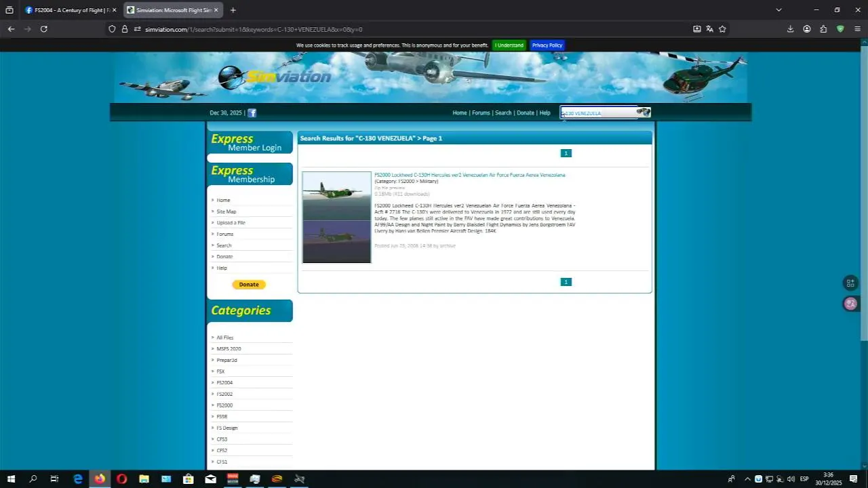This screenshot has width=868, height=488.
Task: Click the C-130 Hercules result thumbnail image
Action: (x=336, y=217)
